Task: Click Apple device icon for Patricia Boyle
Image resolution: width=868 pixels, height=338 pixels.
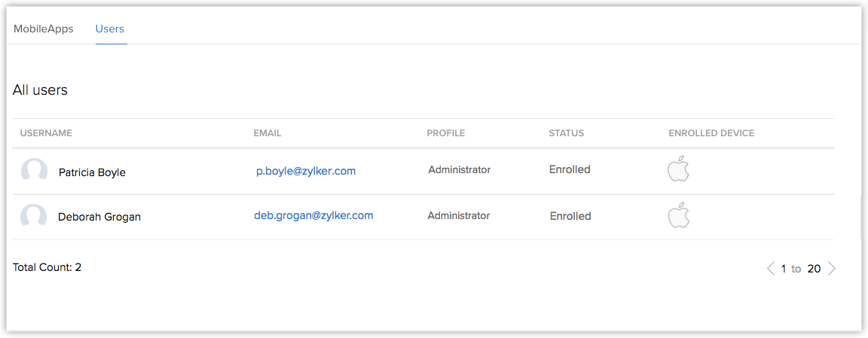Action: 678,169
